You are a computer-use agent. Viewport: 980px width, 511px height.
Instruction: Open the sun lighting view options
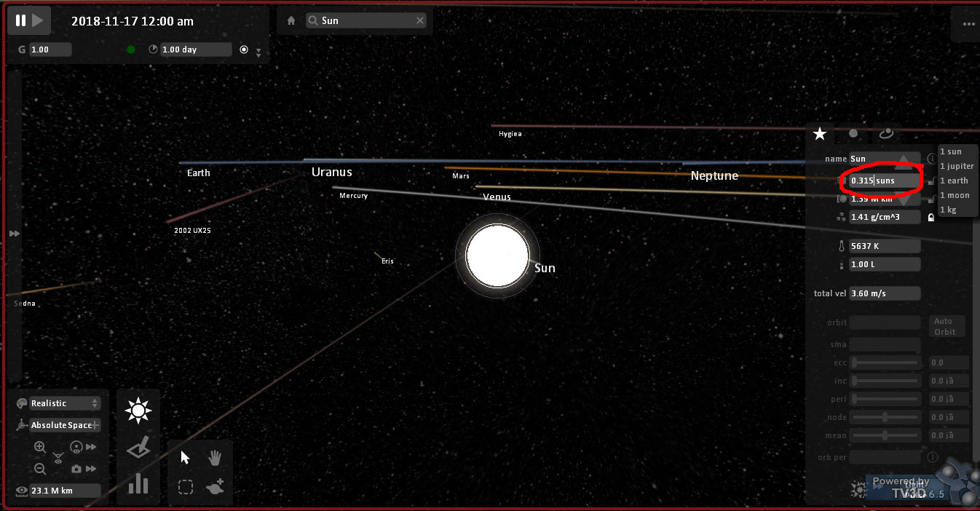click(x=138, y=411)
